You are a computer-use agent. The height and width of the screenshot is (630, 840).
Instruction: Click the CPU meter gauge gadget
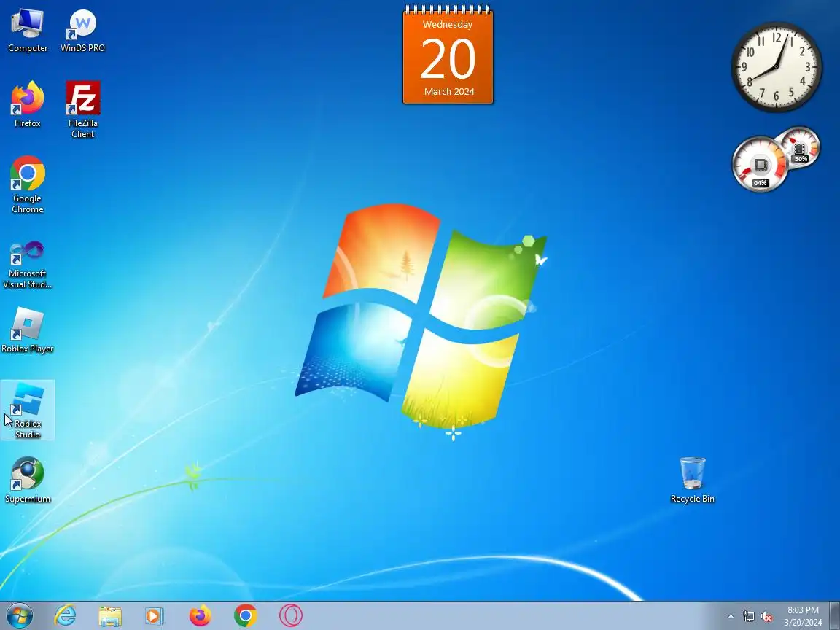(x=761, y=164)
